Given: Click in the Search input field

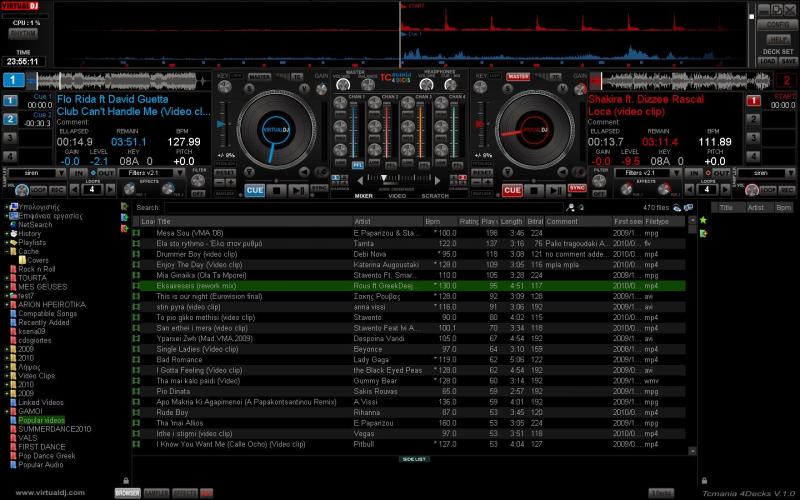Looking at the screenshot, I should 363,208.
